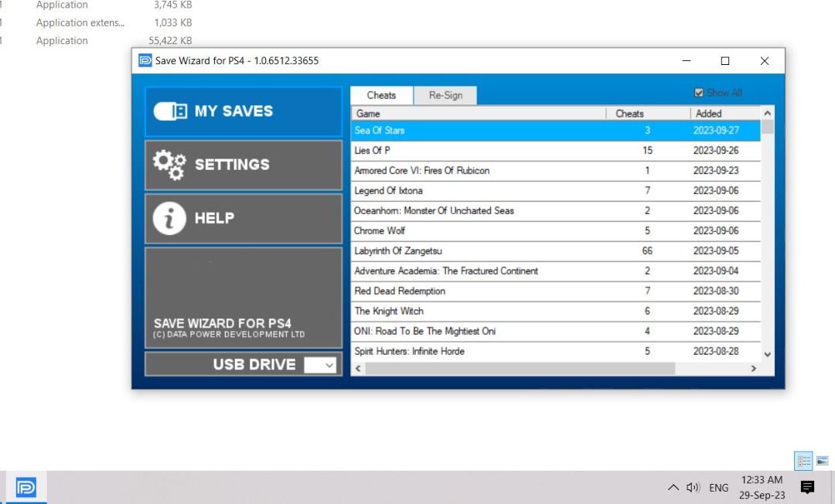Click date 2023-08-28 for Spirit Hunters
Viewport: 835px width, 504px height.
click(716, 351)
